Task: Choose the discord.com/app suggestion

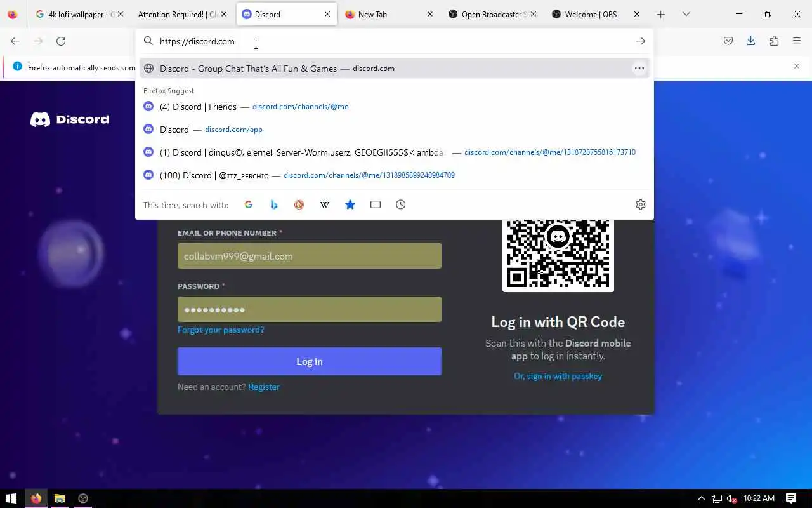Action: pyautogui.click(x=395, y=130)
